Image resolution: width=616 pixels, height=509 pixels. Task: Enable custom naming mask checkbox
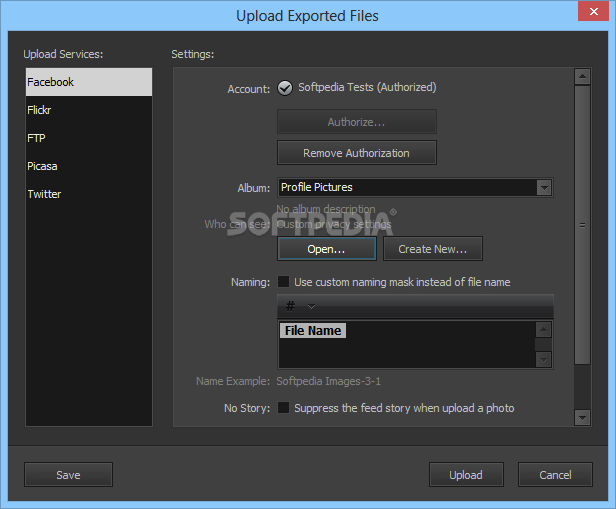click(x=283, y=282)
